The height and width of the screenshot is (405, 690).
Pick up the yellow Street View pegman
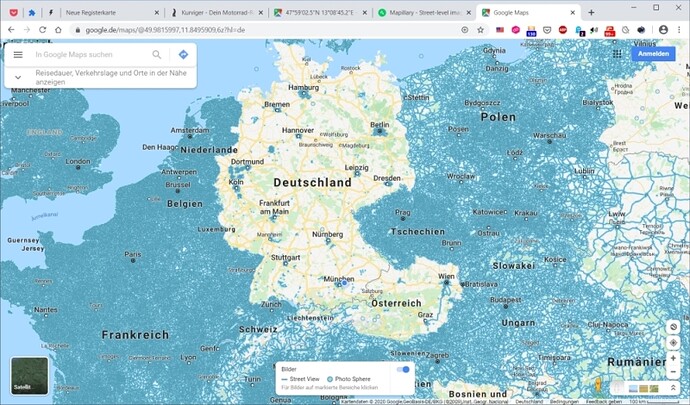pos(598,385)
